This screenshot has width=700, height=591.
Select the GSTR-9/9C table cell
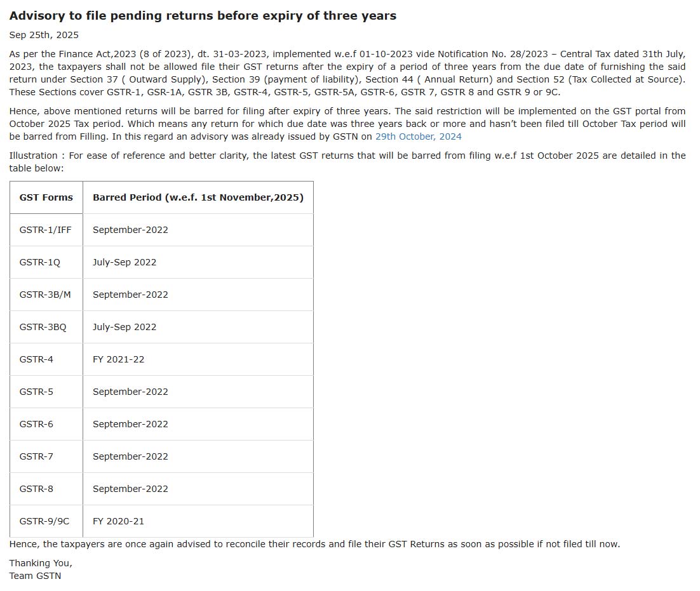[x=44, y=521]
